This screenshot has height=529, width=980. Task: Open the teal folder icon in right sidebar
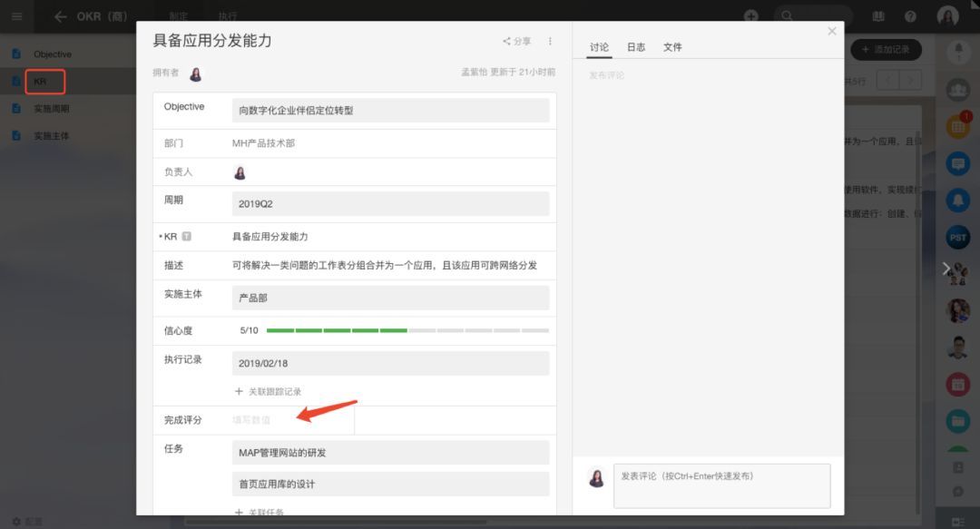958,421
